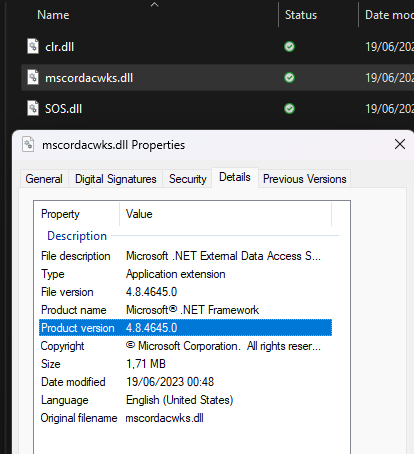This screenshot has height=454, width=414.
Task: Toggle sort order with the Name column arrow
Action: point(154,4)
